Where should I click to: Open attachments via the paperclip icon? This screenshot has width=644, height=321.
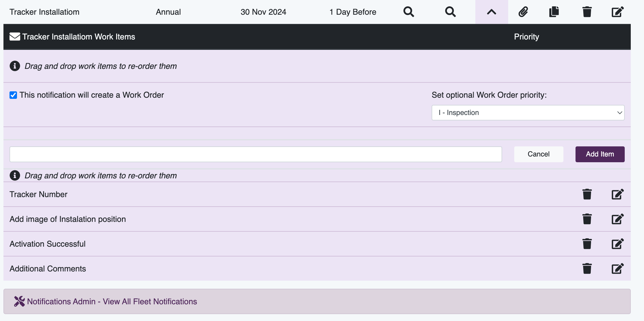(x=523, y=12)
